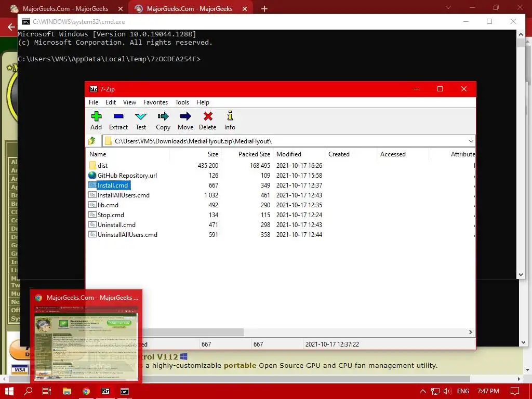Open the Favorites menu in 7-Zip

tap(155, 102)
